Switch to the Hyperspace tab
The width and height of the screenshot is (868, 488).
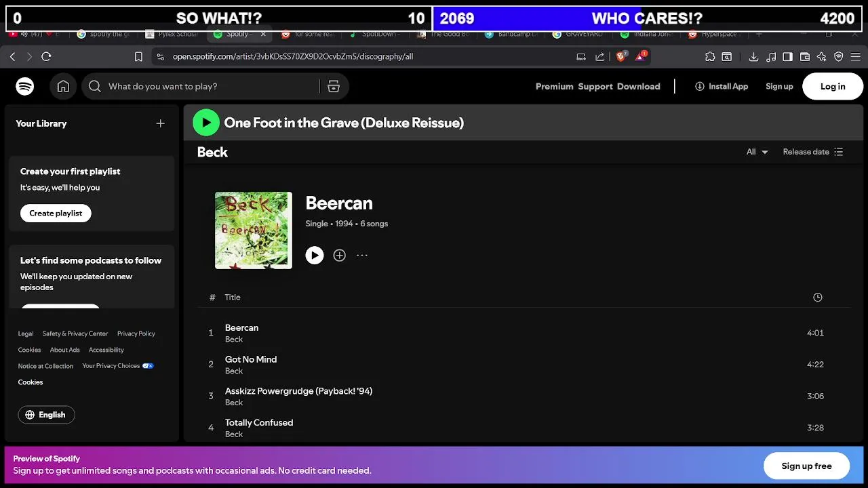[714, 34]
